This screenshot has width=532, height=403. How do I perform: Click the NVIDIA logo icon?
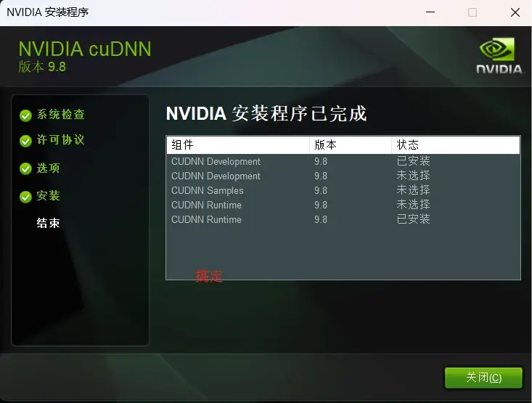[x=499, y=56]
